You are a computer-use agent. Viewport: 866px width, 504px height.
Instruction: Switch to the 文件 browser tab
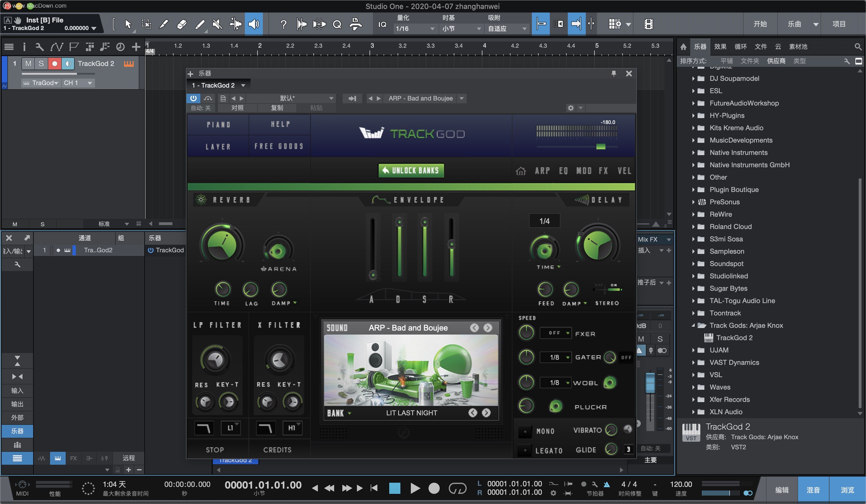760,47
